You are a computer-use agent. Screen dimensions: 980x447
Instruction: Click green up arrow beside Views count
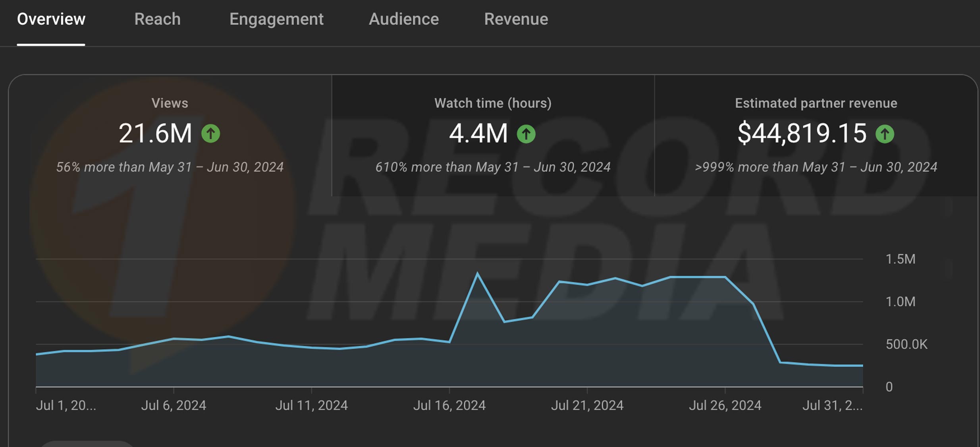tap(210, 134)
